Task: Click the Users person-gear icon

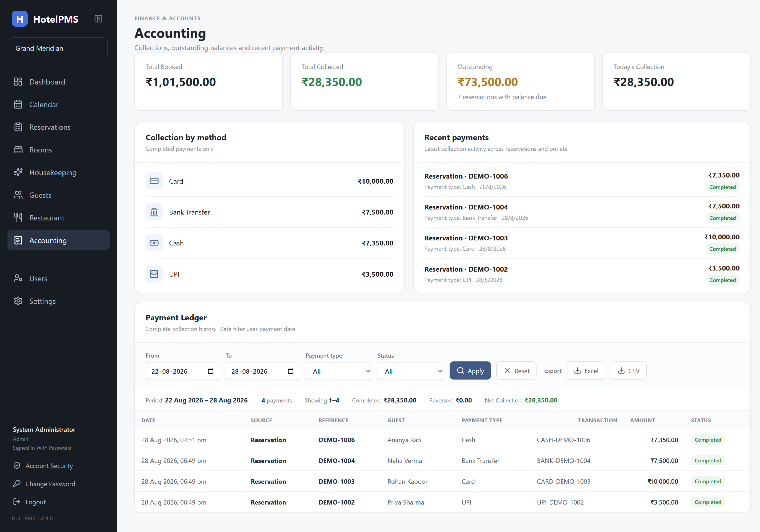Action: point(18,278)
